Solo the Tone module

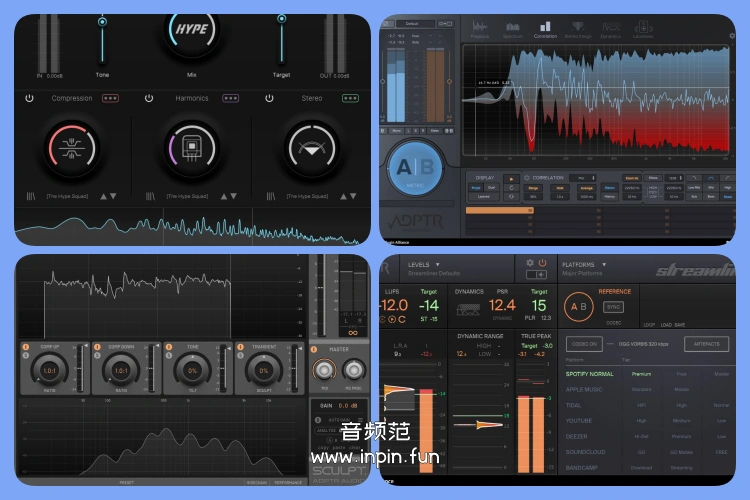[169, 356]
